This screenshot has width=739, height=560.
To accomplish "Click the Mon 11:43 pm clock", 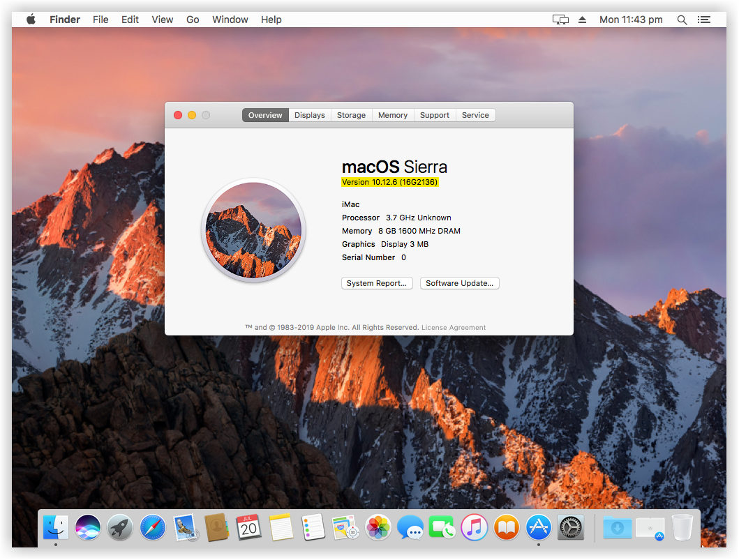I will 631,20.
